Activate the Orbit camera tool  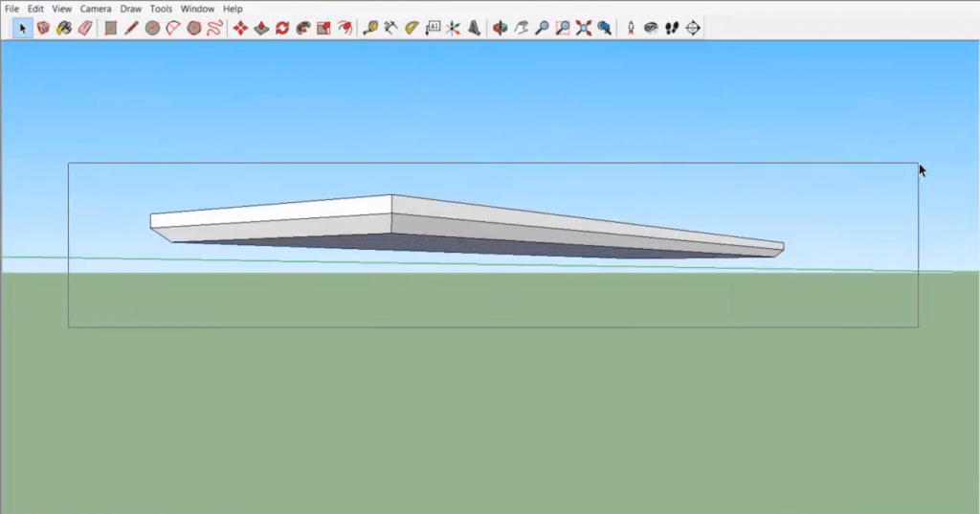coord(500,28)
